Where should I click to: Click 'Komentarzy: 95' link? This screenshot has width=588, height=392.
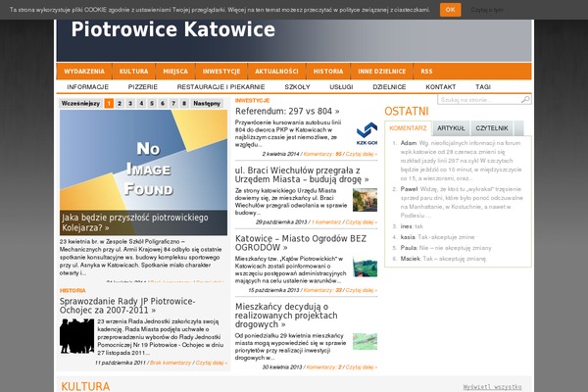(x=322, y=154)
